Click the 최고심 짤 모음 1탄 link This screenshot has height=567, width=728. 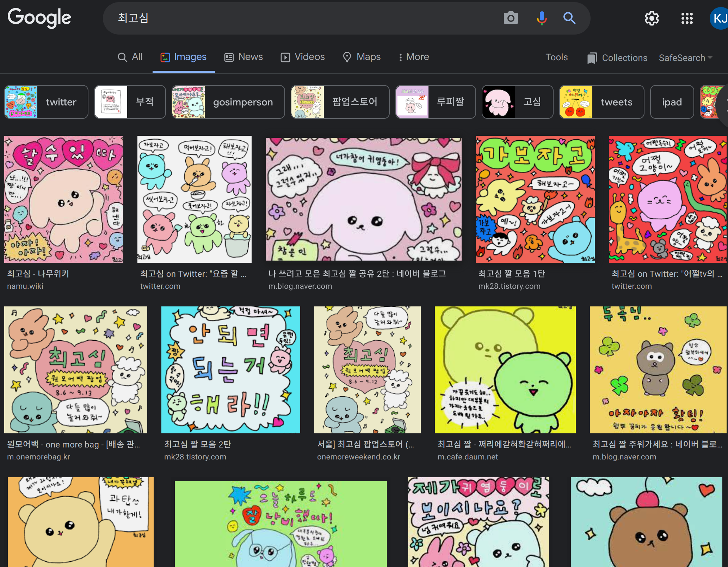tap(511, 274)
